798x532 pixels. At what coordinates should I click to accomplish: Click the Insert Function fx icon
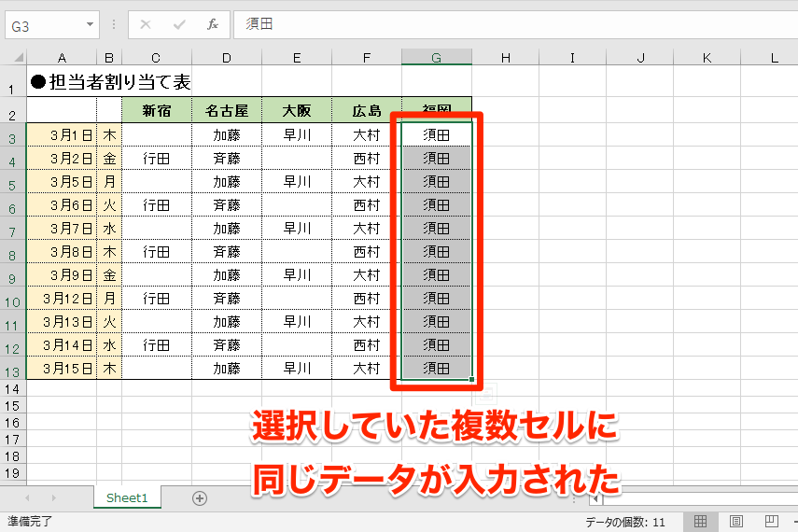[213, 24]
